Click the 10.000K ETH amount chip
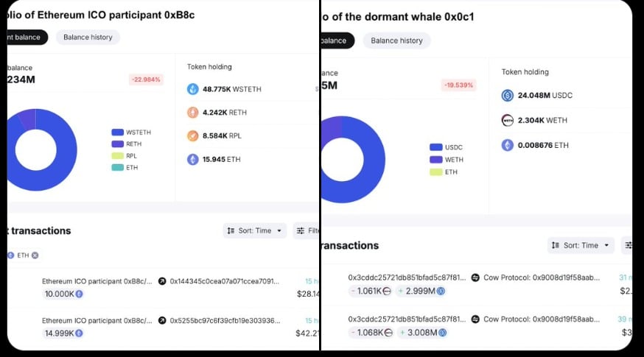Viewport: 644px width, 357px height. coord(63,294)
